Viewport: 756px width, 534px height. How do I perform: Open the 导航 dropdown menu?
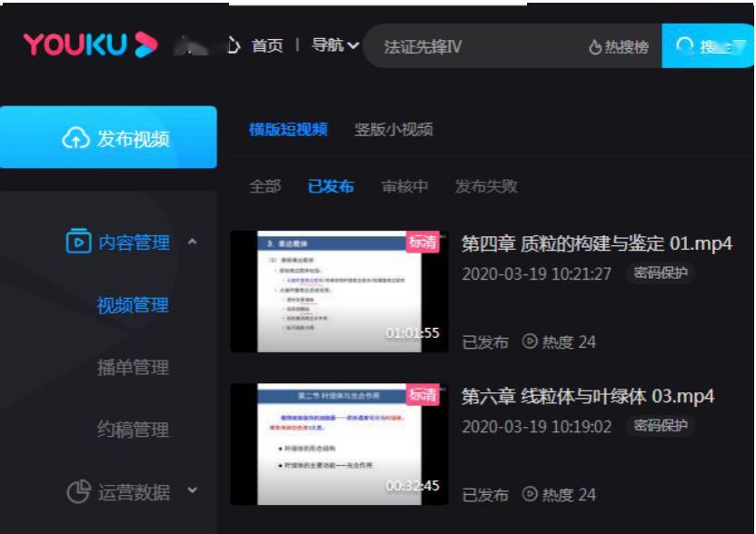335,45
